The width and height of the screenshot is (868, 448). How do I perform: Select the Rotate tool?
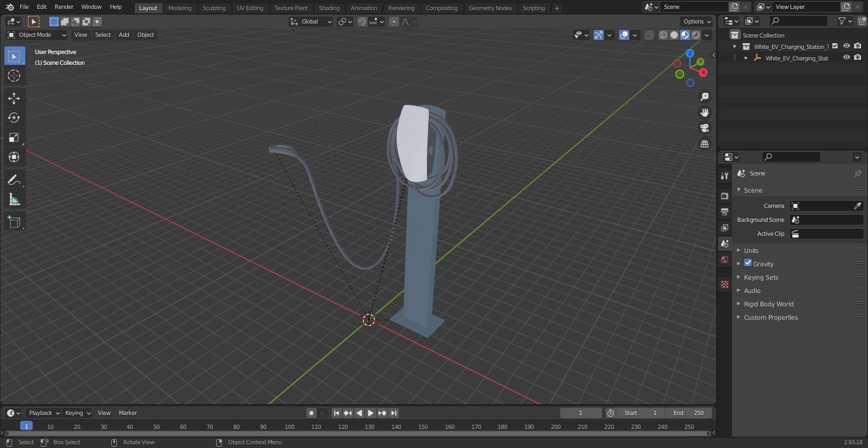tap(14, 118)
